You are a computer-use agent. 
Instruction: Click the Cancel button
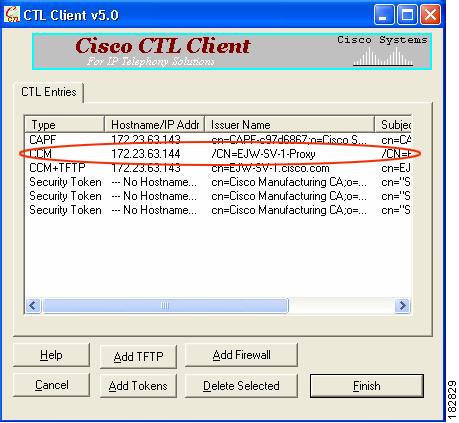(x=51, y=385)
